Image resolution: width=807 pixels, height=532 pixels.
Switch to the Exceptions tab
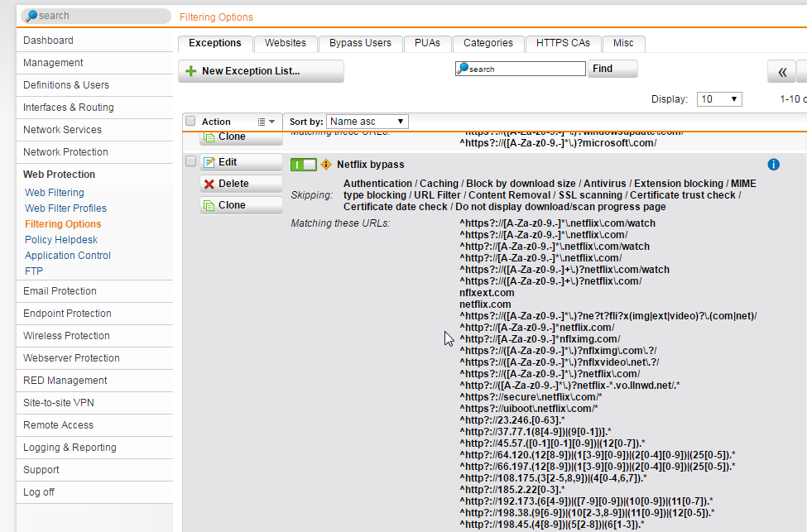(215, 43)
